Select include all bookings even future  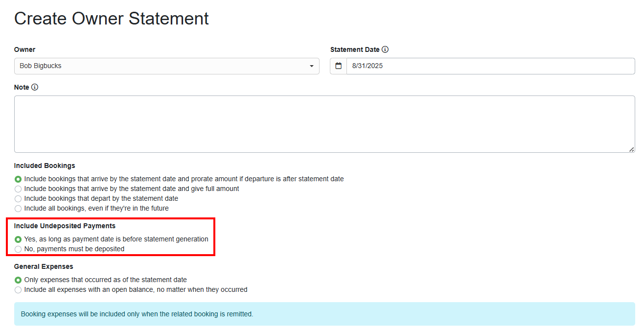click(18, 209)
